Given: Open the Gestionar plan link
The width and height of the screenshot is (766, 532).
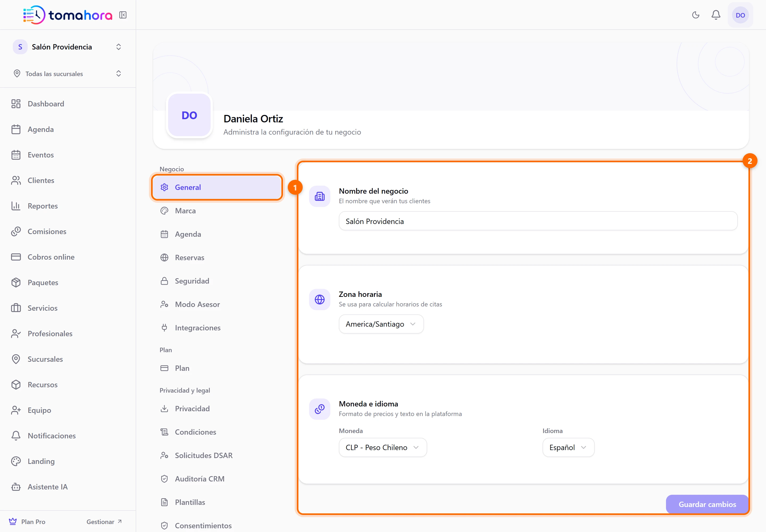Looking at the screenshot, I should (x=104, y=522).
